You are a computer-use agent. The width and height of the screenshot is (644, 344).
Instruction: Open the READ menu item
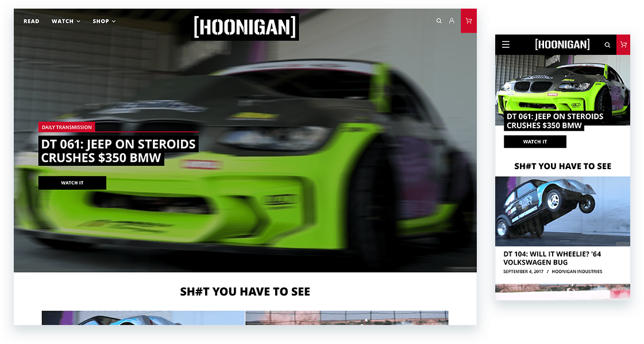point(31,21)
